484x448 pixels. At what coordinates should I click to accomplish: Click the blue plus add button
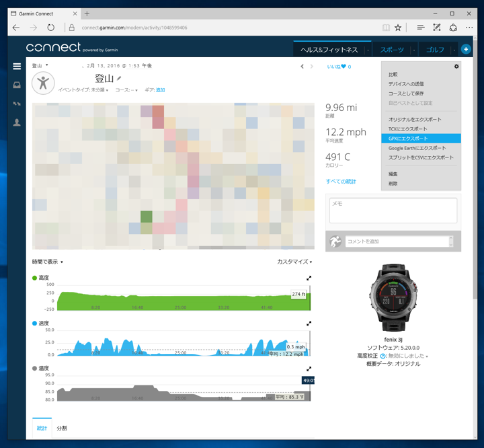pyautogui.click(x=466, y=49)
